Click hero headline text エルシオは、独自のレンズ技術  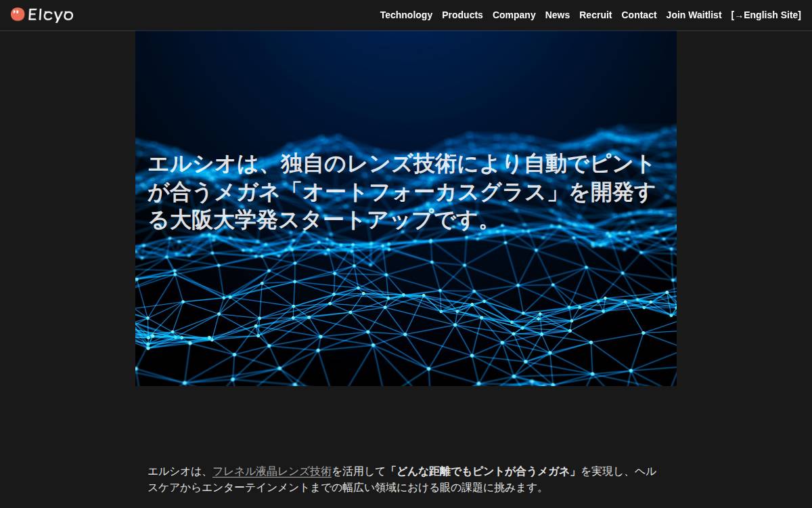[x=401, y=192]
